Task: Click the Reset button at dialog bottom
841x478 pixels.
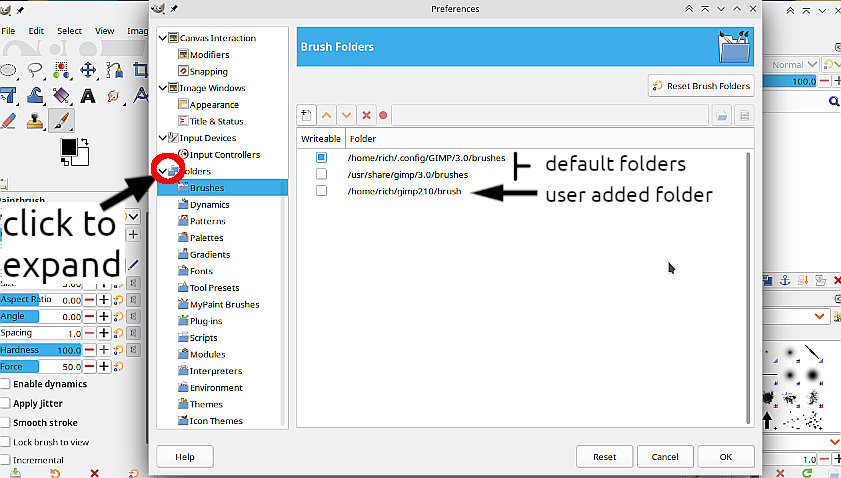Action: [x=604, y=457]
